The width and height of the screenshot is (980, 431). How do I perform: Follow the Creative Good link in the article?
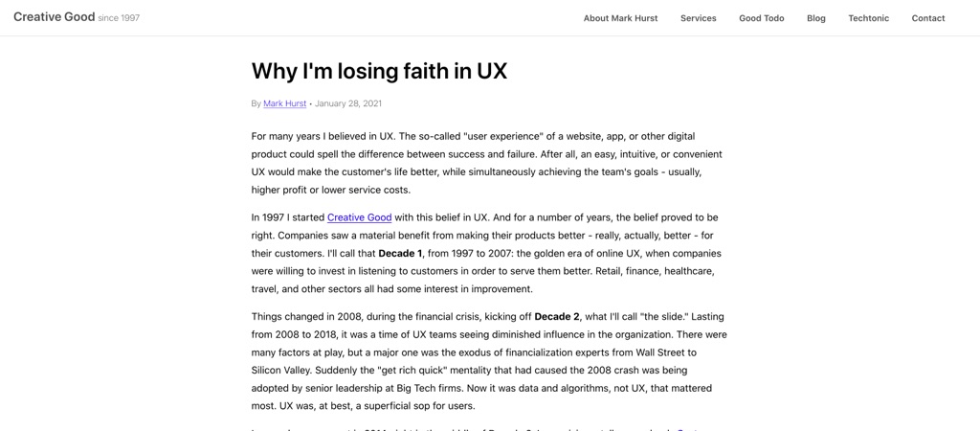coord(359,217)
